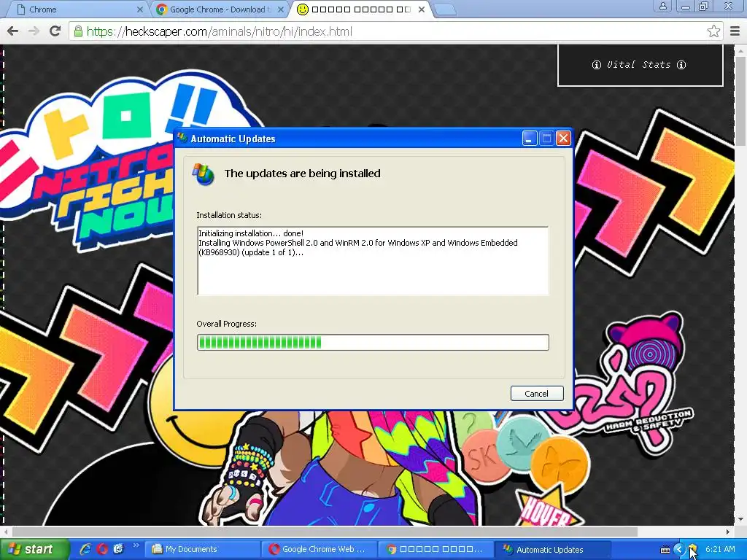Click the 'Overall Progress:' label
The image size is (747, 560).
pyautogui.click(x=226, y=324)
